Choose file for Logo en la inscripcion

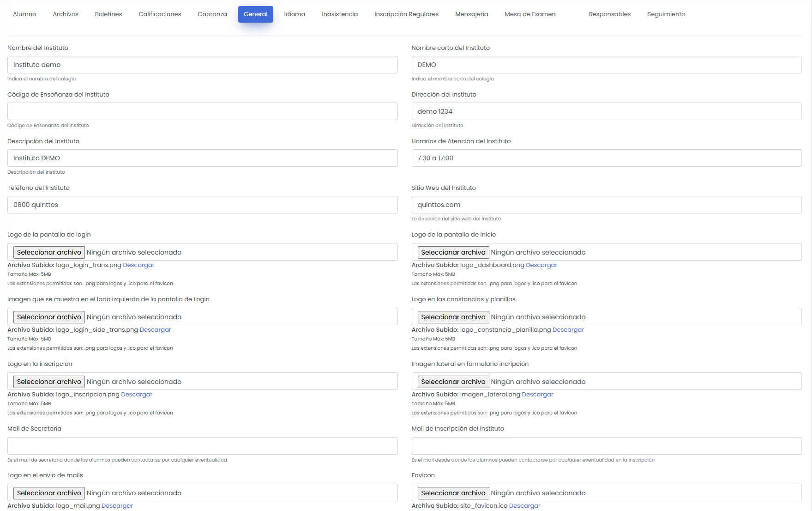[x=49, y=382]
